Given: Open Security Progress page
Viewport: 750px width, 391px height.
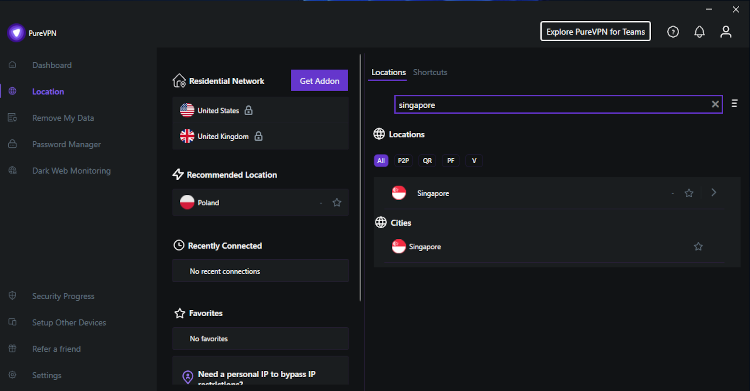Looking at the screenshot, I should [x=63, y=296].
